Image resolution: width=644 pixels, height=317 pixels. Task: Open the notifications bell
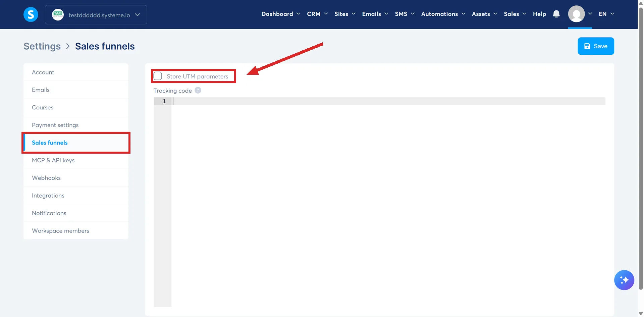tap(556, 14)
